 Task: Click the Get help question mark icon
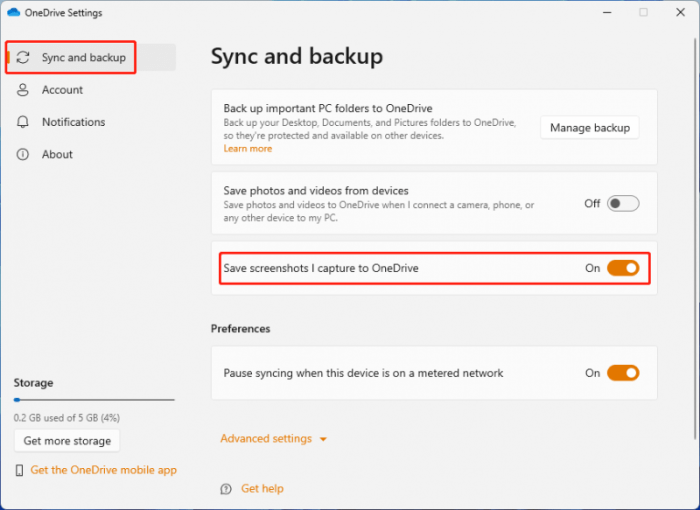click(226, 489)
